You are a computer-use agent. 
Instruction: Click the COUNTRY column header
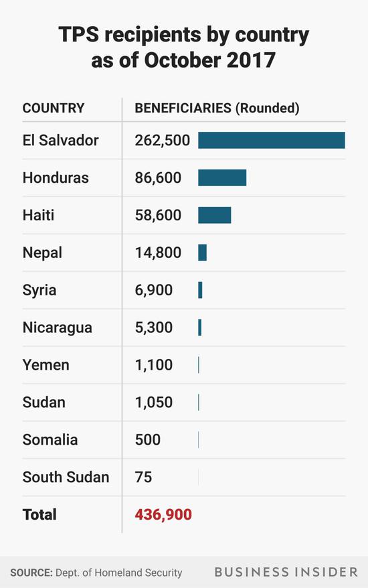click(x=54, y=108)
